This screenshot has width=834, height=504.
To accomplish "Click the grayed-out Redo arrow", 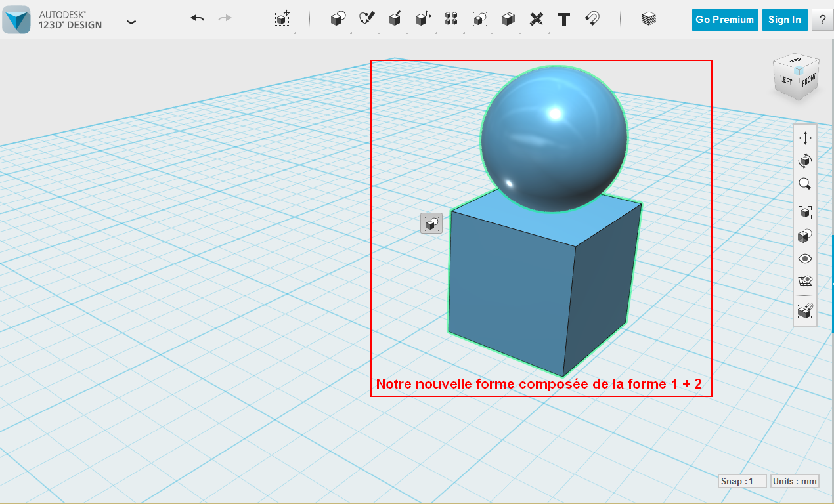I will pos(225,18).
